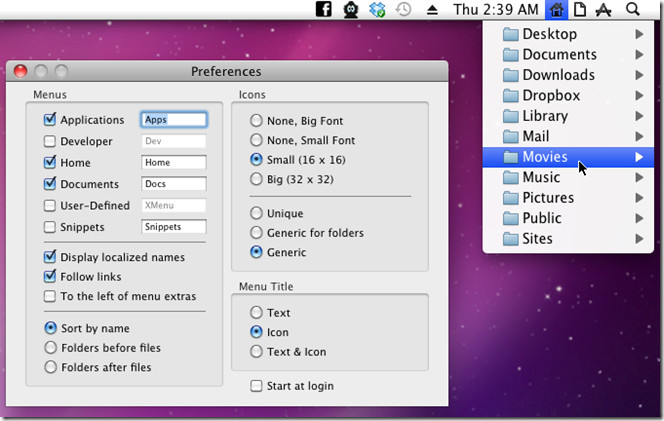Open the XMenu Applications icon
The width and height of the screenshot is (664, 421).
(x=603, y=10)
